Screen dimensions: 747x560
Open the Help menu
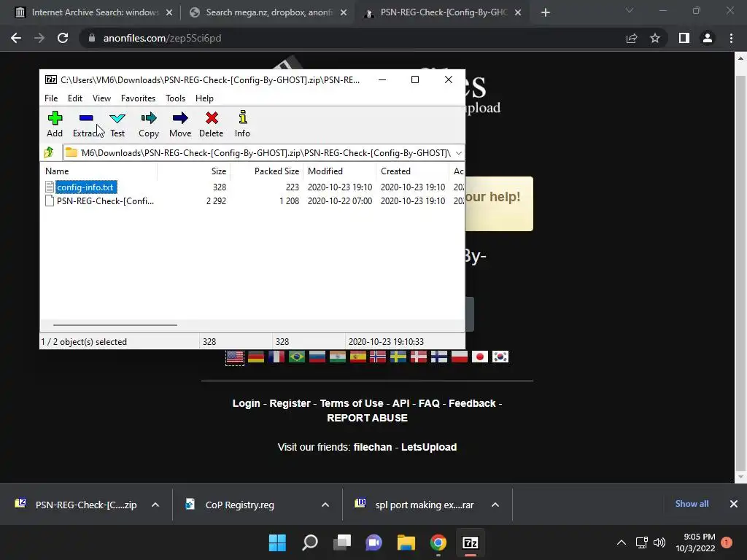204,98
